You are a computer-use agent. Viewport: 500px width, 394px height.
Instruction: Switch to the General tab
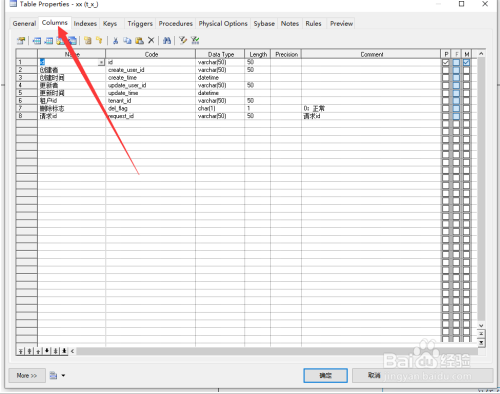24,24
